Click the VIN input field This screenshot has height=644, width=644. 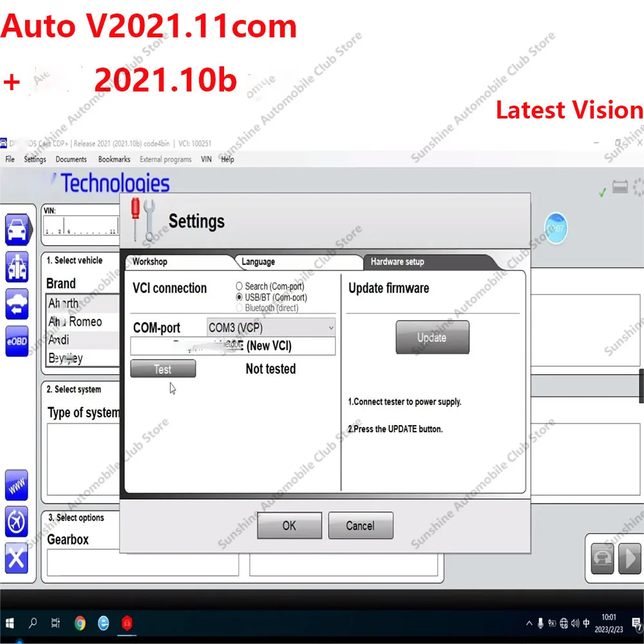[x=81, y=225]
